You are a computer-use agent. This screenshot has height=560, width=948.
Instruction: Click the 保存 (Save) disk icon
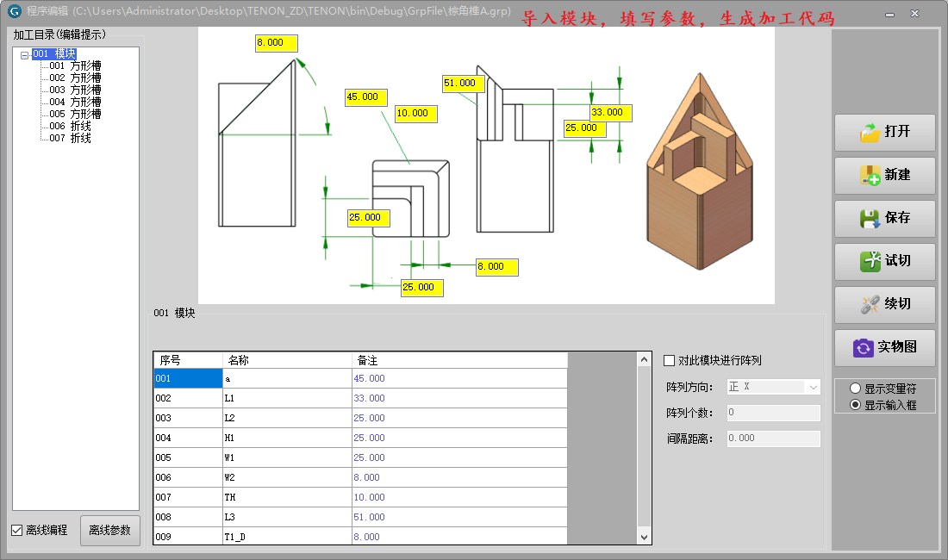pos(870,218)
